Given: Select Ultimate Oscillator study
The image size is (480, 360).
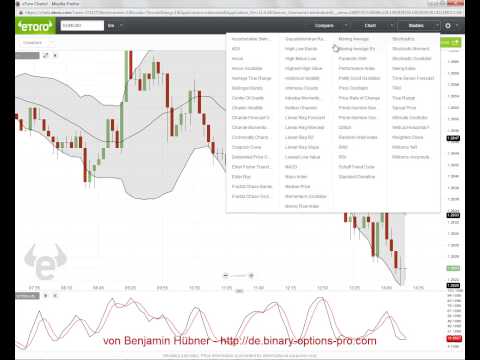Looking at the screenshot, I should (x=410, y=118).
